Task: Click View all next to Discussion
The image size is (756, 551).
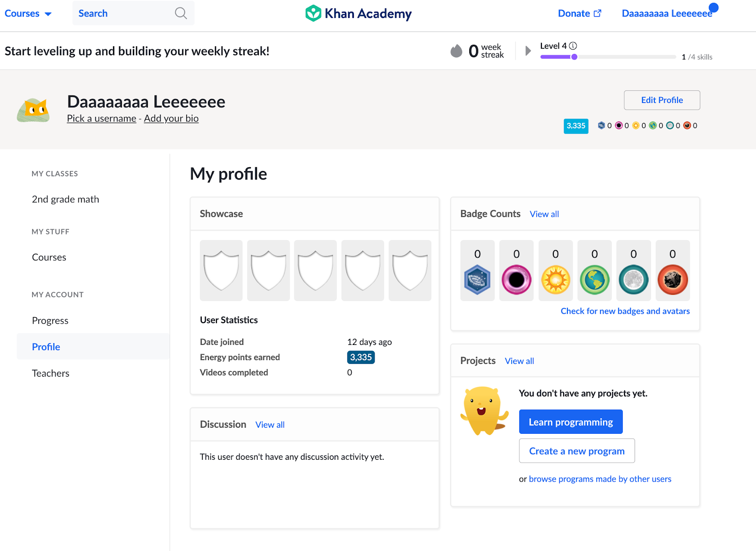Action: coord(270,425)
